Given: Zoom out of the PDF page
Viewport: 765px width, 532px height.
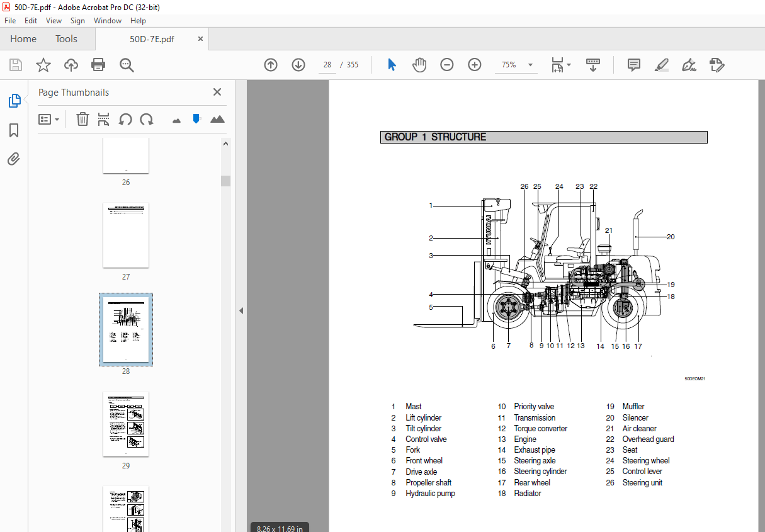Looking at the screenshot, I should tap(447, 65).
